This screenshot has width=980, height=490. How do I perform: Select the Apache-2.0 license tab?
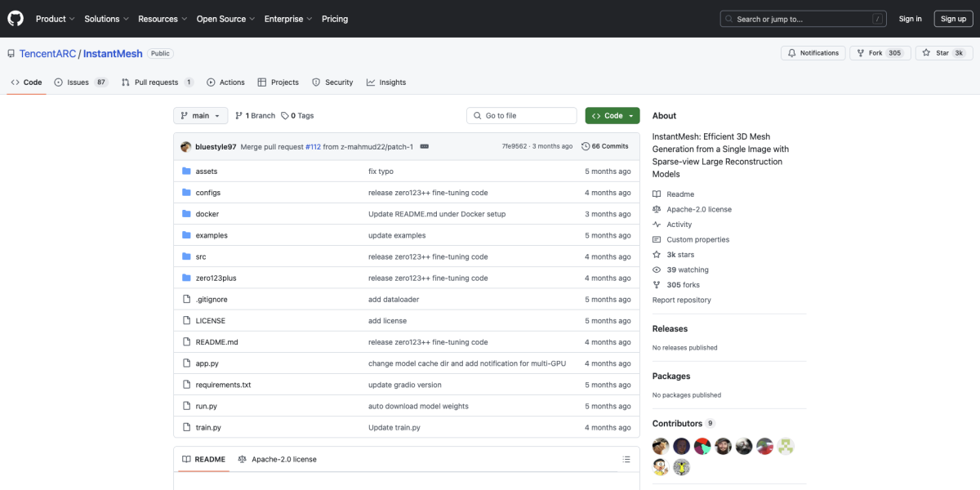coord(277,459)
